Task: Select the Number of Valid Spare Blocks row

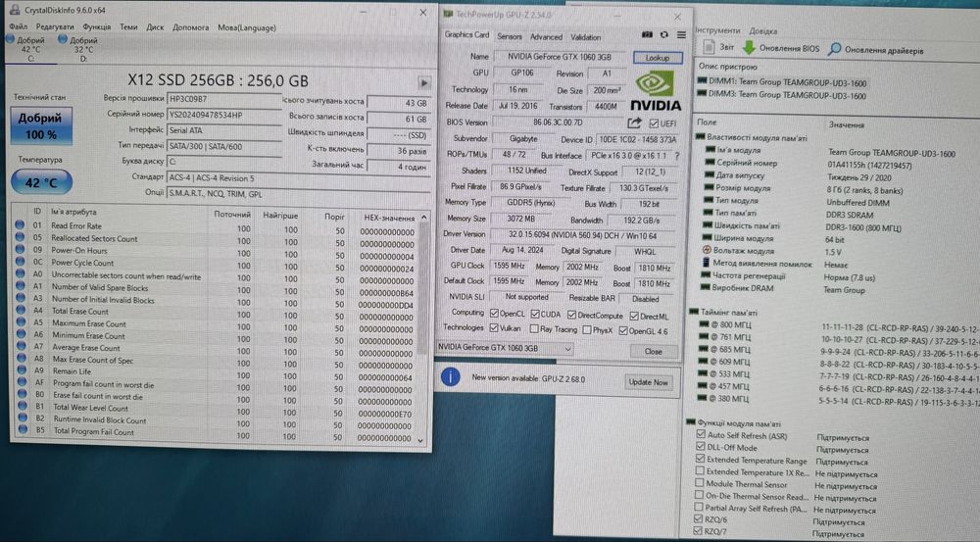Action: 216,287
